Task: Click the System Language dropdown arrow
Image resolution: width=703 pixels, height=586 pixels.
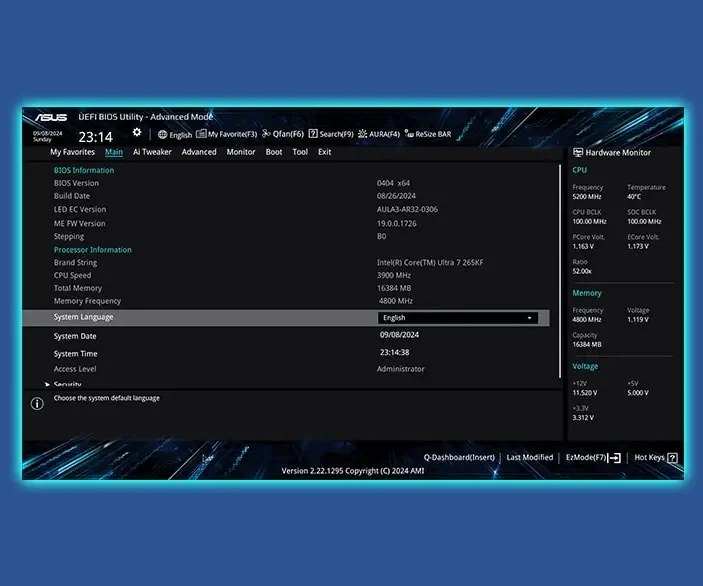Action: tap(529, 318)
